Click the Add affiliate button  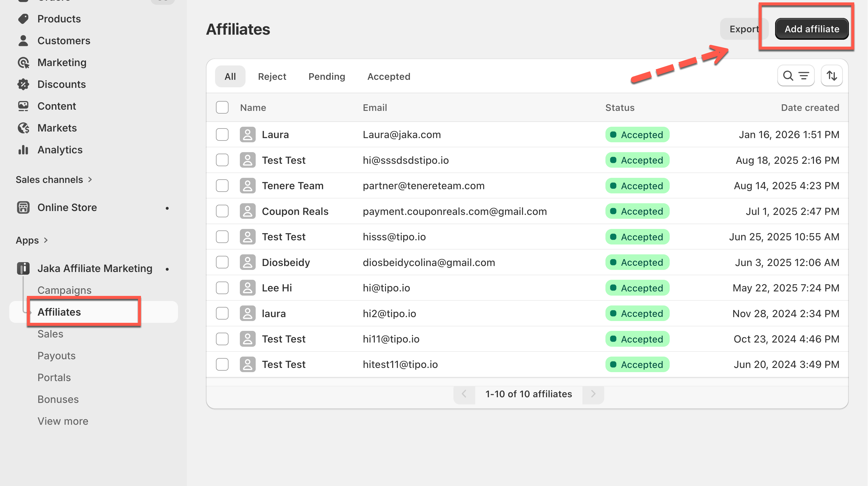pyautogui.click(x=811, y=29)
